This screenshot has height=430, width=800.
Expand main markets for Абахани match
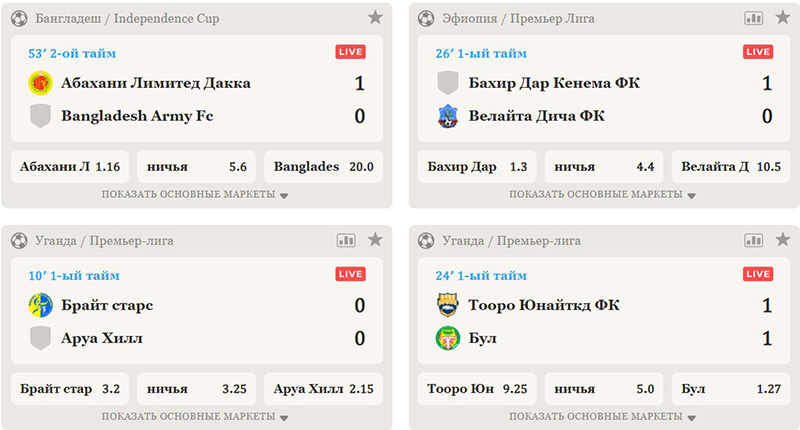pos(195,194)
